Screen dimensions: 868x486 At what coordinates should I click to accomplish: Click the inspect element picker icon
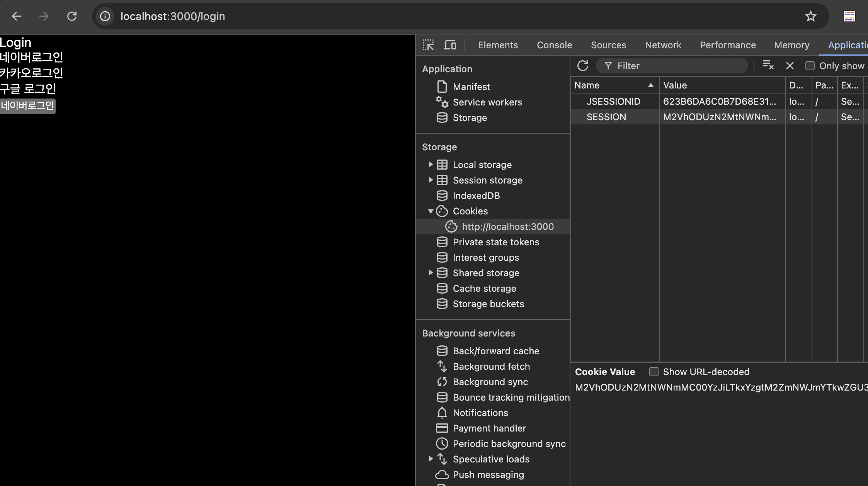[x=428, y=45]
